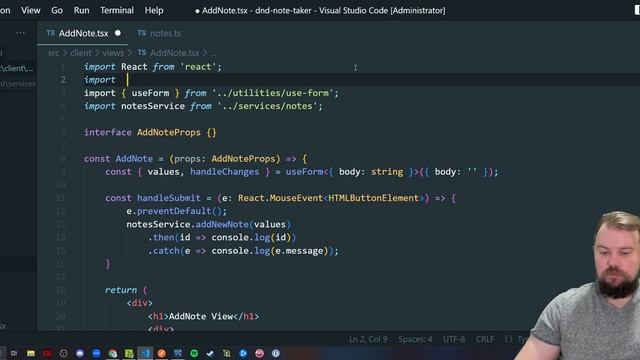The image size is (640, 360).
Task: Open Spotify from the taskbar
Action: (194, 353)
